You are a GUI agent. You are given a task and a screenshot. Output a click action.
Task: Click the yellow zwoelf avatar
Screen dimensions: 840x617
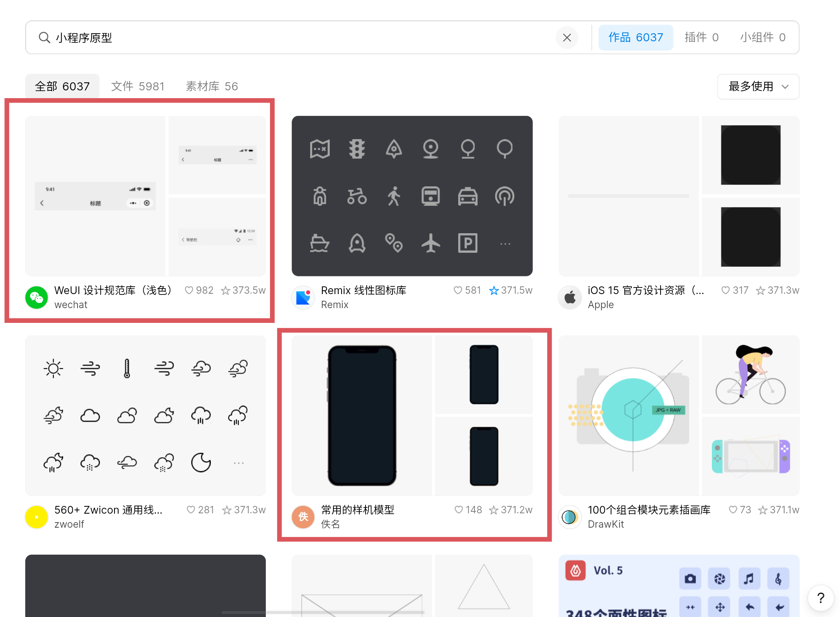click(36, 517)
